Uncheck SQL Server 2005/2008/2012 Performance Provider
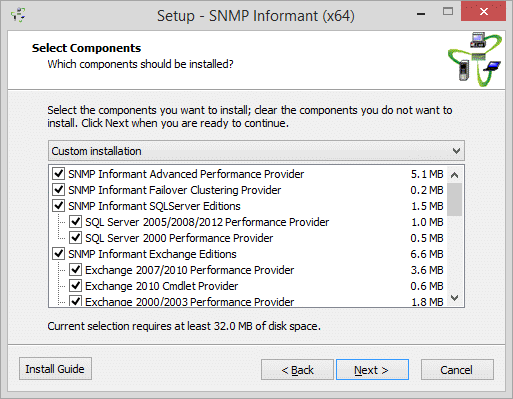The height and width of the screenshot is (399, 513). pyautogui.click(x=76, y=222)
